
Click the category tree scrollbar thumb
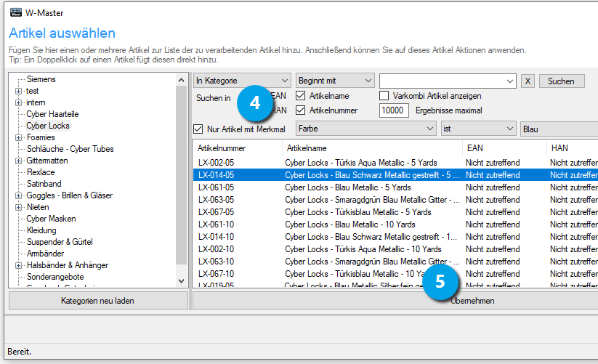181,175
